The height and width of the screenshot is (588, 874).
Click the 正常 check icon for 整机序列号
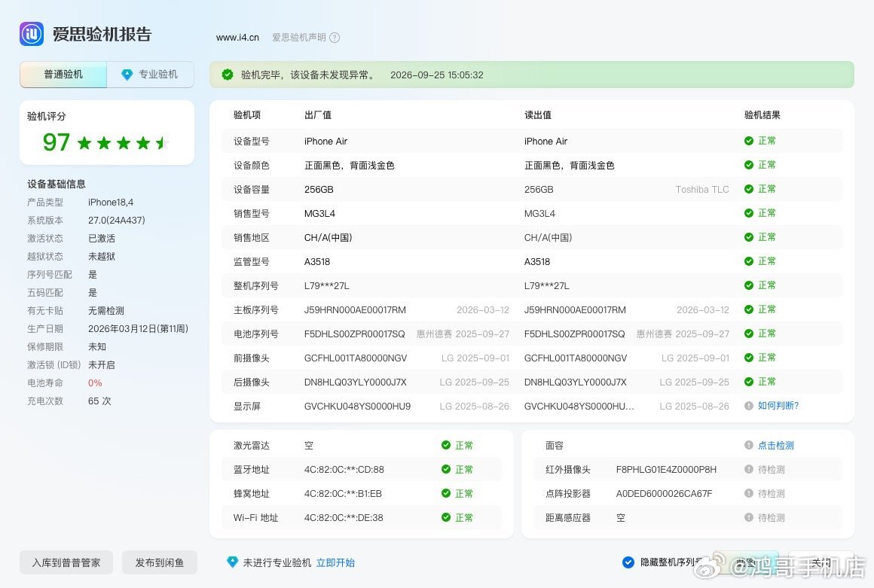[x=749, y=285]
